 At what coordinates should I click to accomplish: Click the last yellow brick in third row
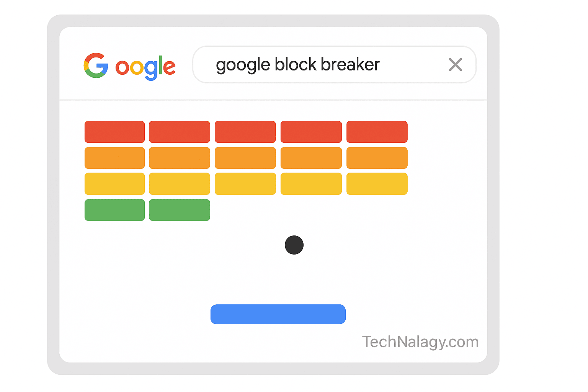(377, 184)
